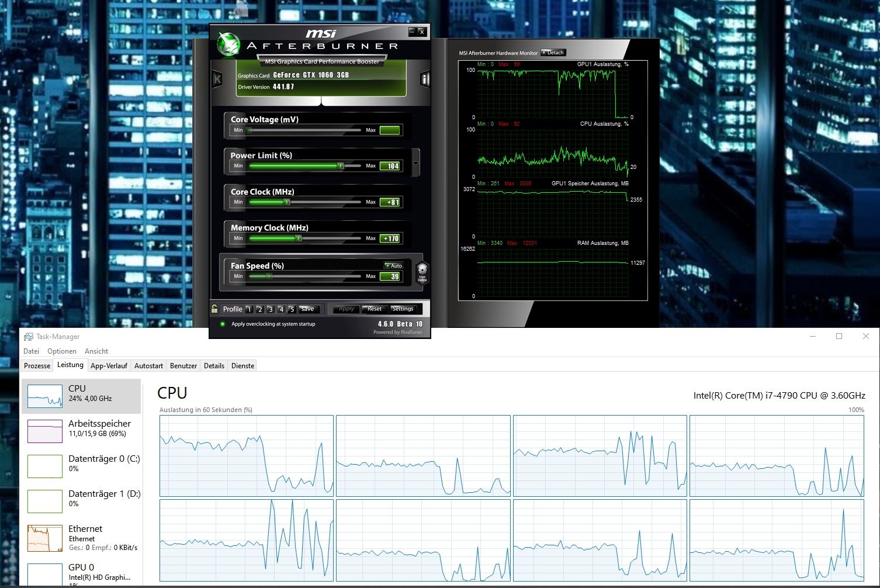Select Datenträger 0 (C:) in sidebar
The width and height of the screenshot is (880, 588).
click(x=81, y=466)
